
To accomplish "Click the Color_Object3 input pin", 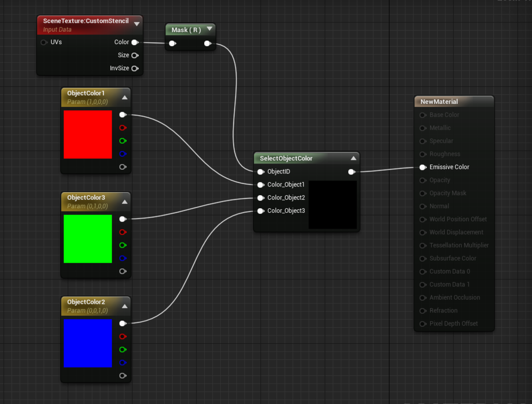I will (261, 211).
